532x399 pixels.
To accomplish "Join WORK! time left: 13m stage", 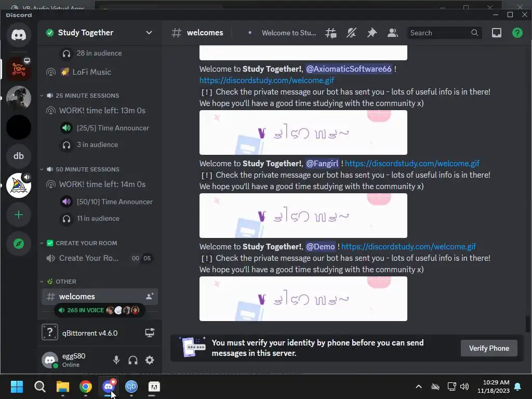I will point(100,111).
